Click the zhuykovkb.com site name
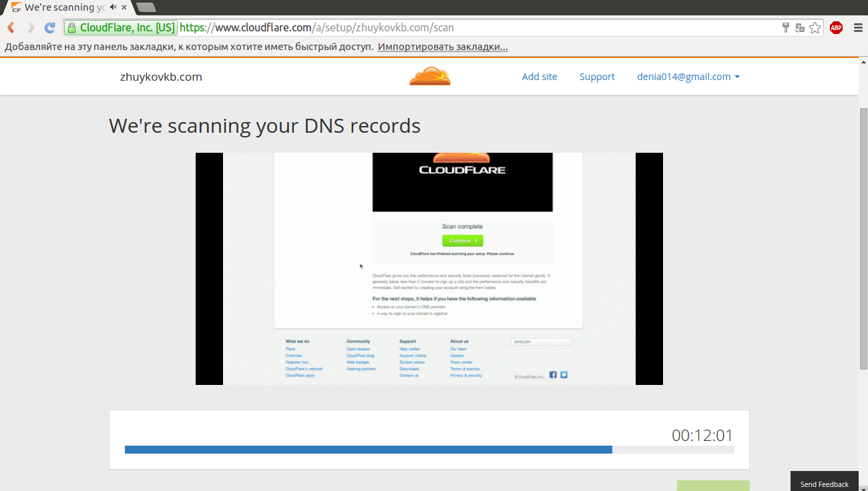The height and width of the screenshot is (491, 868). point(161,77)
